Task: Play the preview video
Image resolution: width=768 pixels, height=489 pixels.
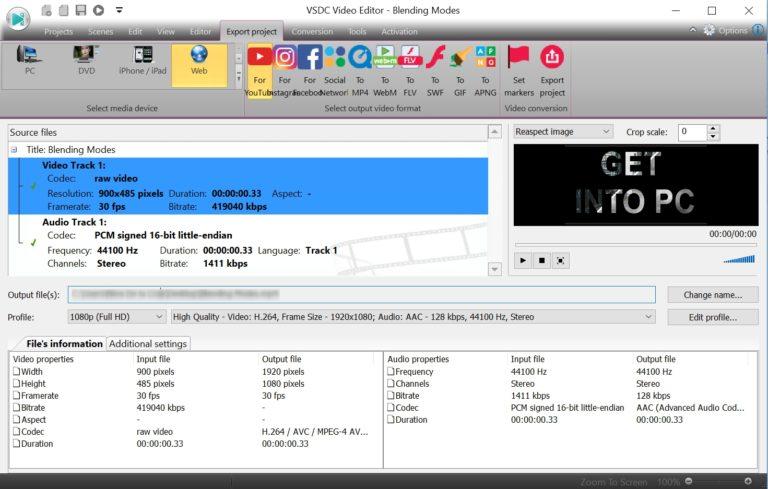Action: [523, 260]
